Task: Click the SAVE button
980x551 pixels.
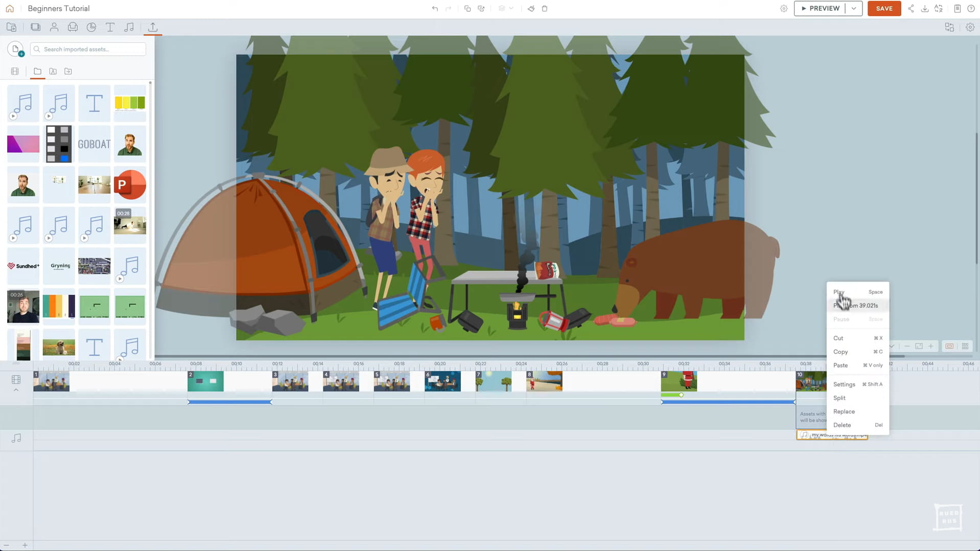Action: pos(884,8)
